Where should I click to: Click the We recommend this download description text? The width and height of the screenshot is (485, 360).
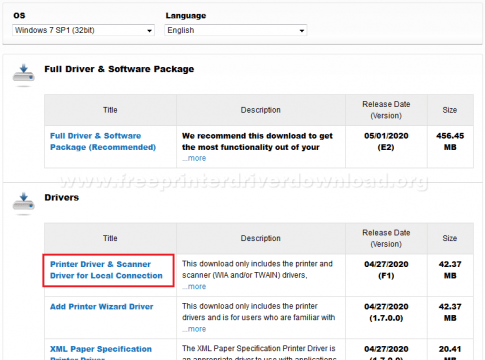(x=257, y=141)
